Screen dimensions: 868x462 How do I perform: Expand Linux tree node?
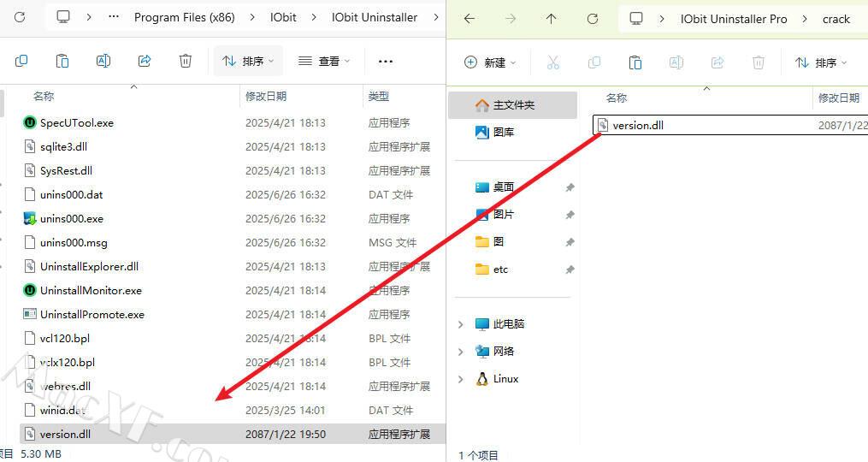tap(461, 379)
